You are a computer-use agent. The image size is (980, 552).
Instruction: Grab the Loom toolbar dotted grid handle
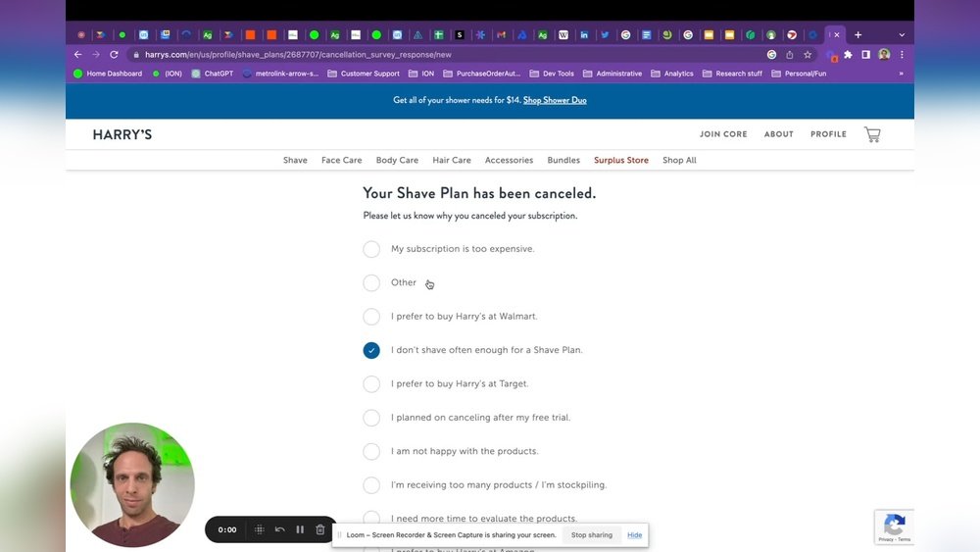pos(260,529)
